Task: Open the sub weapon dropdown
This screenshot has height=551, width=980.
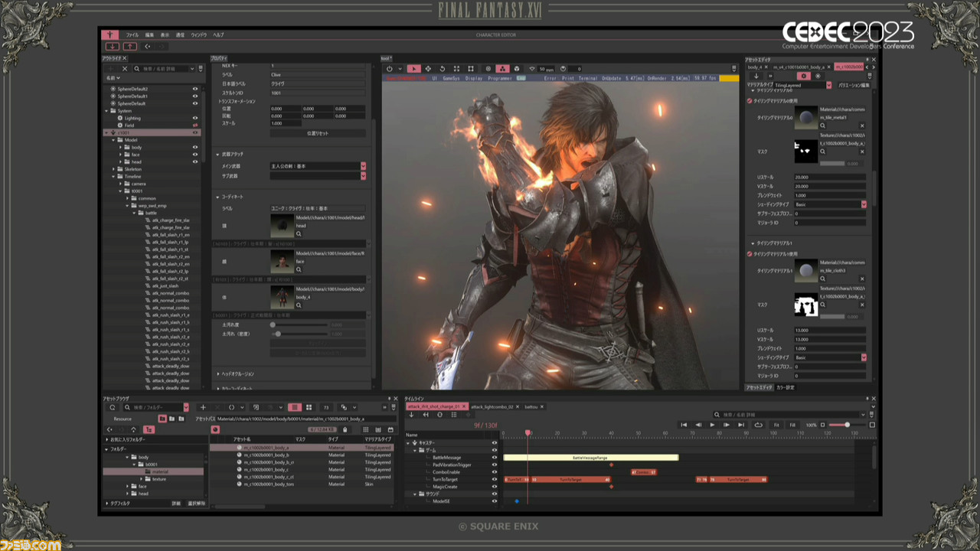Action: pyautogui.click(x=363, y=176)
